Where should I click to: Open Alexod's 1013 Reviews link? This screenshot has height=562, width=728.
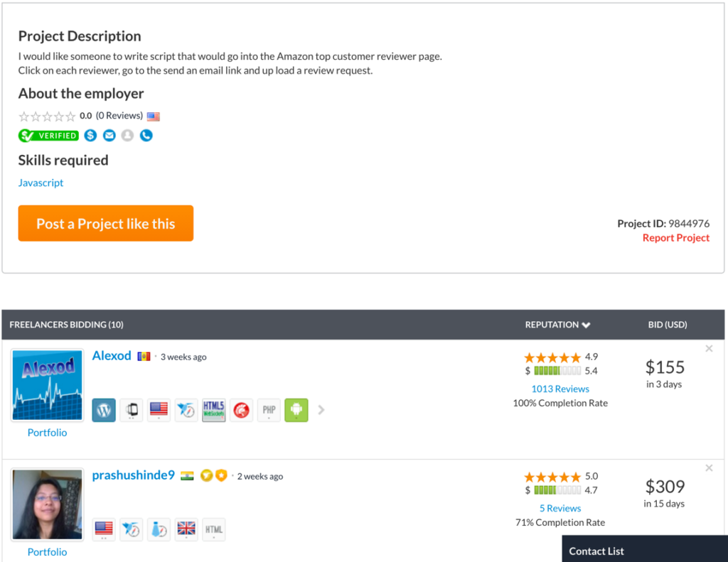(560, 389)
